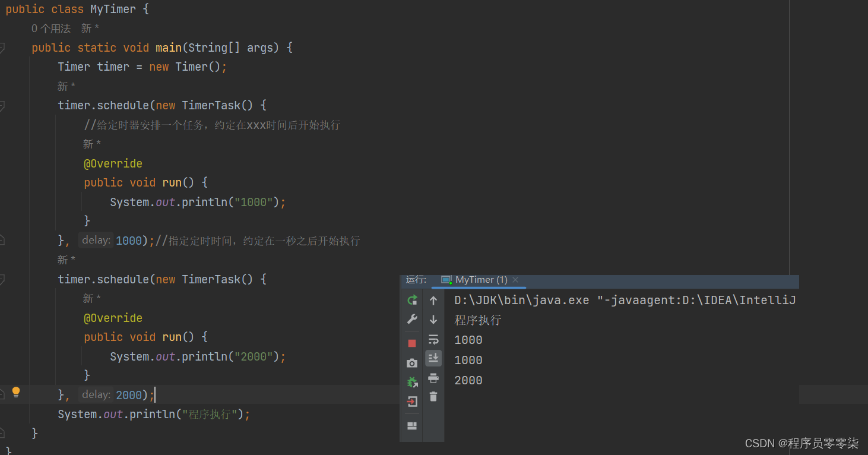Move up the stack trace with up arrow
Screen dimensions: 868x455
(x=433, y=301)
